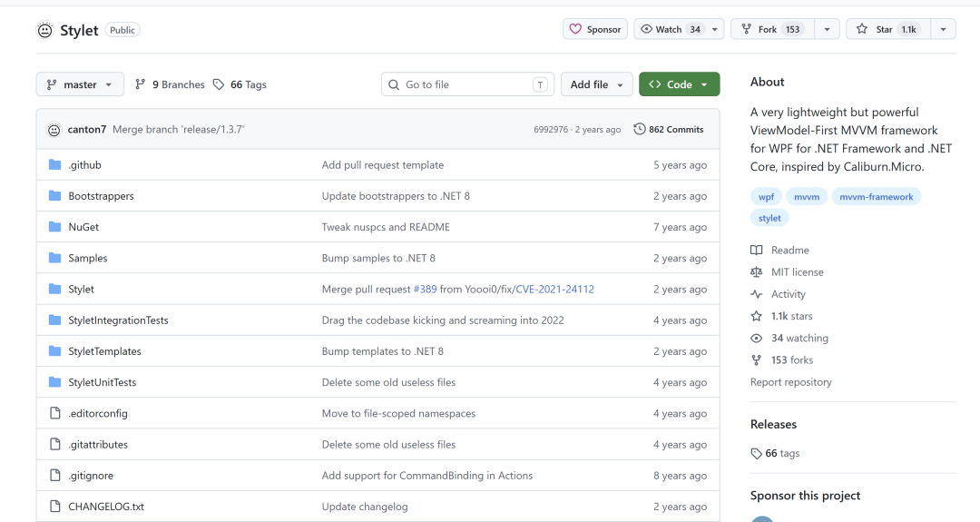Open the master branch dropdown
The image size is (980, 522).
click(x=80, y=84)
